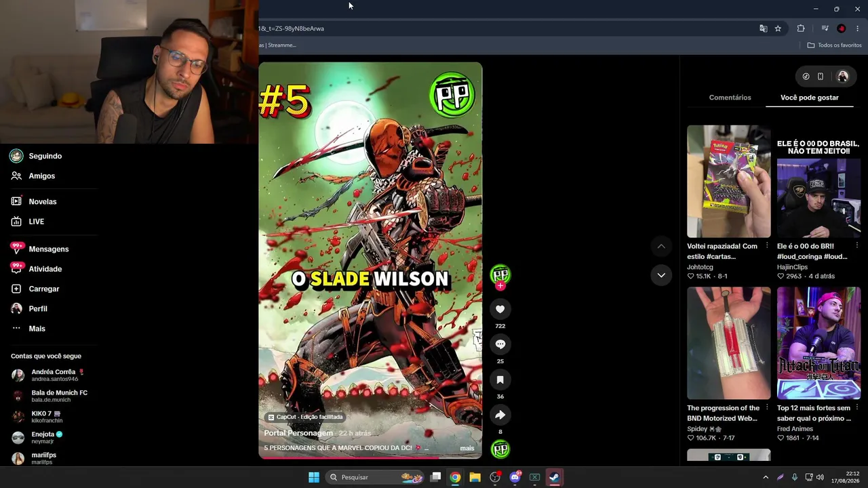Click the 'CapCut - Edição facilitada' tag
The height and width of the screenshot is (488, 868).
[x=305, y=417]
